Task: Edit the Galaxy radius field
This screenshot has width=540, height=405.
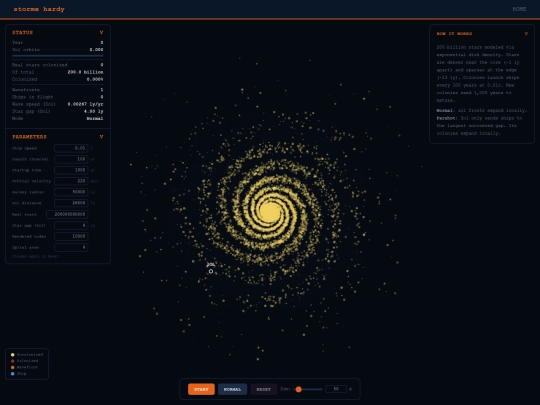Action: pos(71,192)
